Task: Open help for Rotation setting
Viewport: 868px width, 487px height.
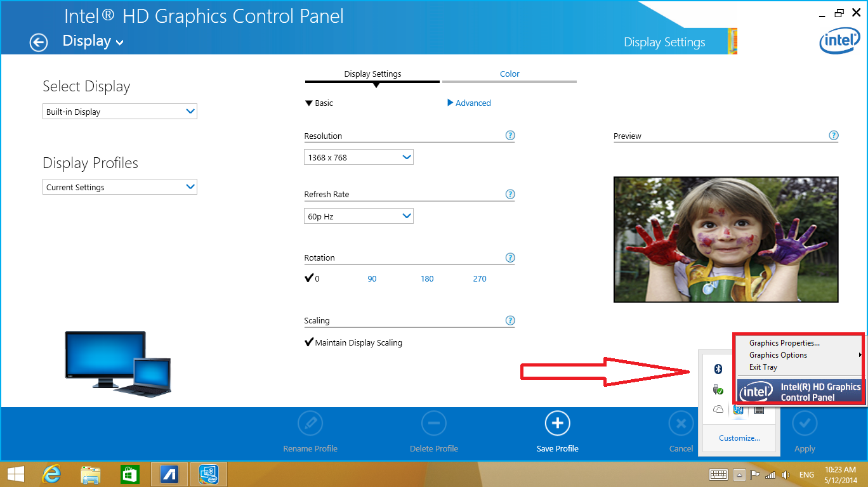Action: 510,257
